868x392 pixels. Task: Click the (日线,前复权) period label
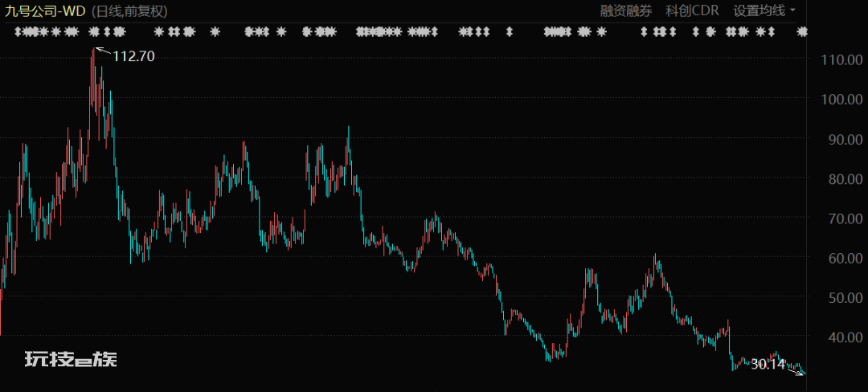129,10
